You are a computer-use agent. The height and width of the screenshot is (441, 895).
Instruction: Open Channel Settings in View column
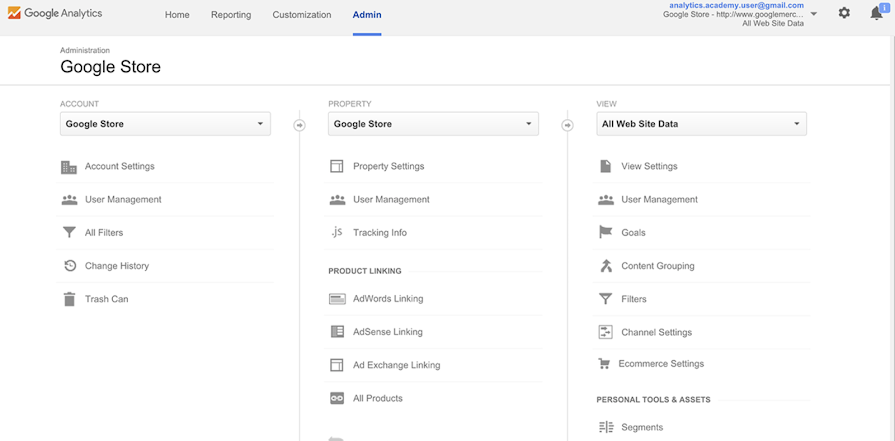tap(656, 332)
